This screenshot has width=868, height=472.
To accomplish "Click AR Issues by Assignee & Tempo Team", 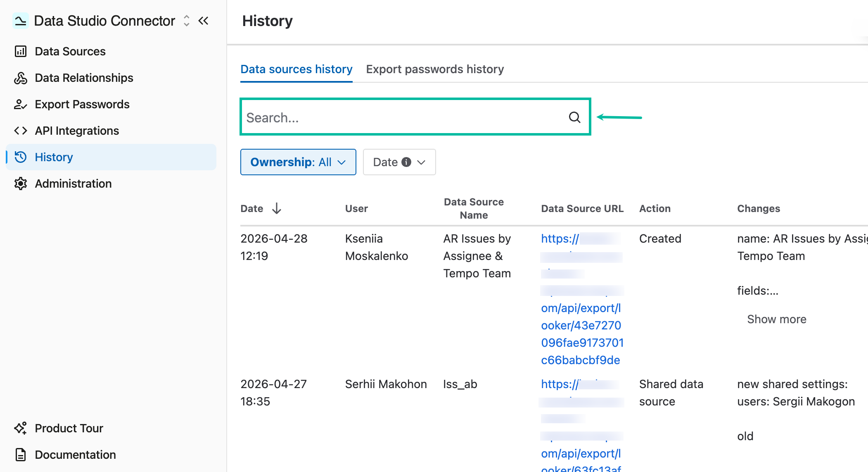I will [477, 256].
